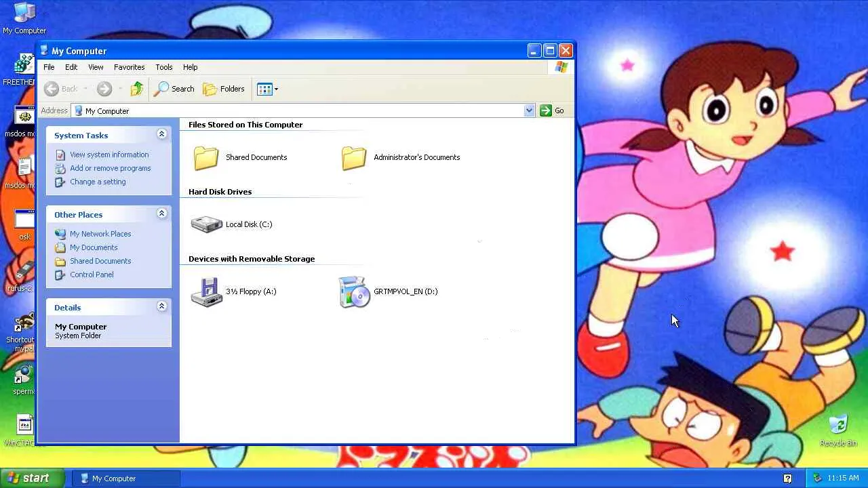Open the Views dropdown button

point(268,89)
